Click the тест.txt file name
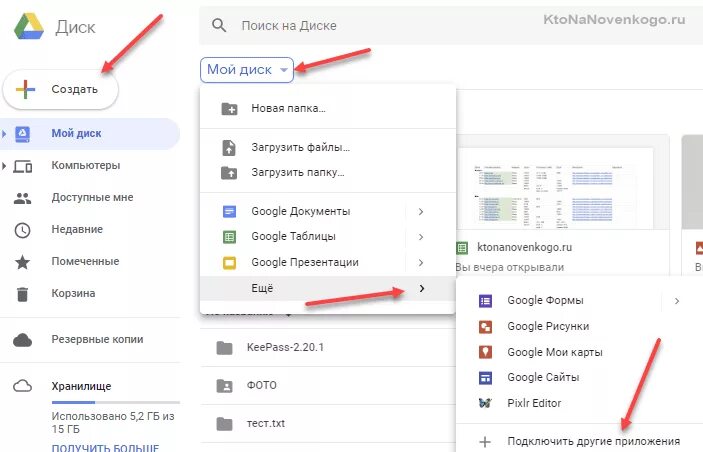This screenshot has width=703, height=452. pos(266,424)
